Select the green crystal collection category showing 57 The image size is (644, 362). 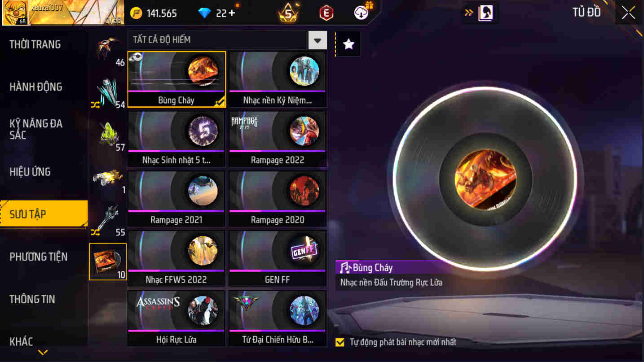[108, 135]
